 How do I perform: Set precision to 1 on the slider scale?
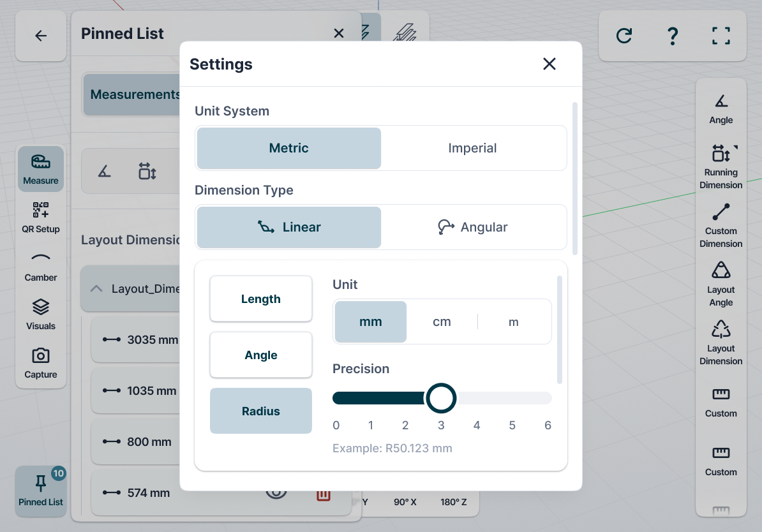pyautogui.click(x=370, y=425)
